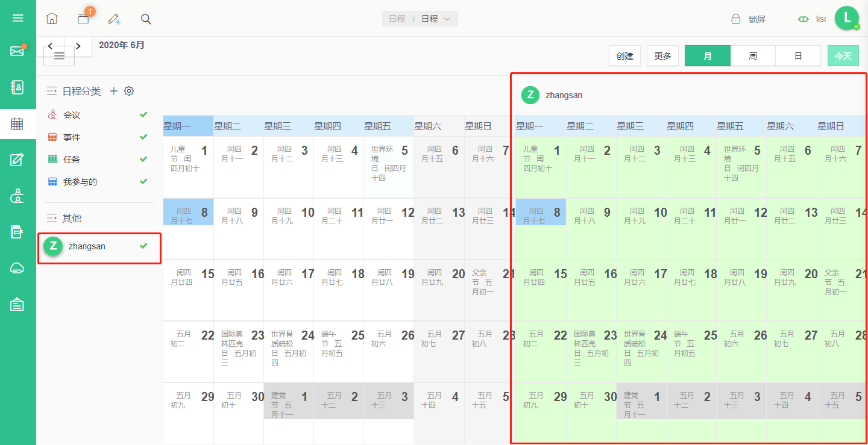Expand the main hamburger menu at top-left
Image resolution: width=868 pixels, height=445 pixels.
pyautogui.click(x=18, y=18)
